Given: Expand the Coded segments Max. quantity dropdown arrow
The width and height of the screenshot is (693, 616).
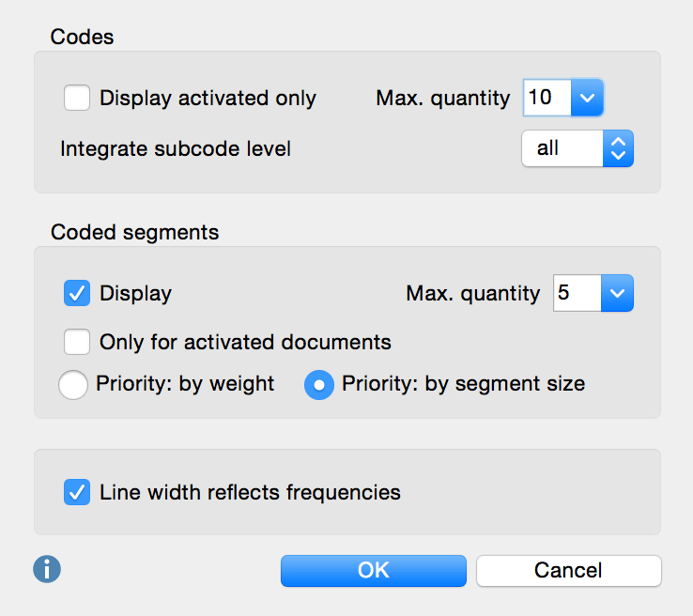Looking at the screenshot, I should 617,293.
